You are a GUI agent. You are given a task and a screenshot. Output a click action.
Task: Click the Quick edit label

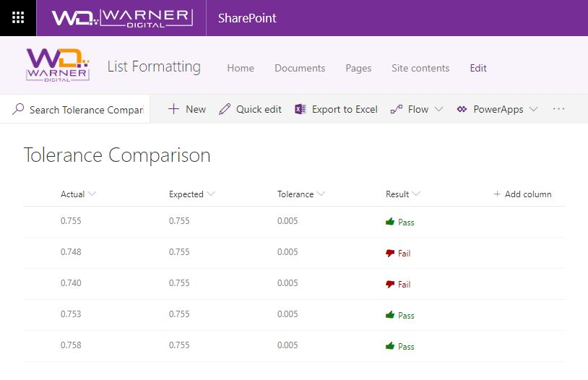click(x=259, y=109)
